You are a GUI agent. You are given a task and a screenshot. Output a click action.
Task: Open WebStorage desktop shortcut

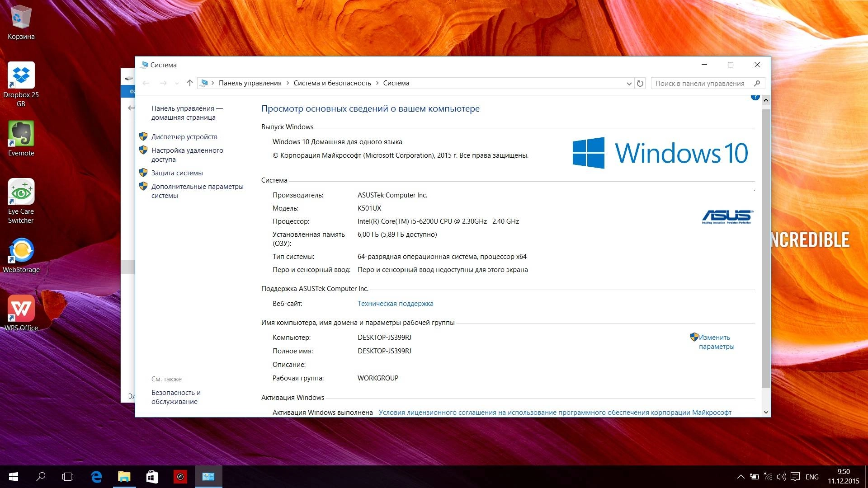tap(21, 255)
